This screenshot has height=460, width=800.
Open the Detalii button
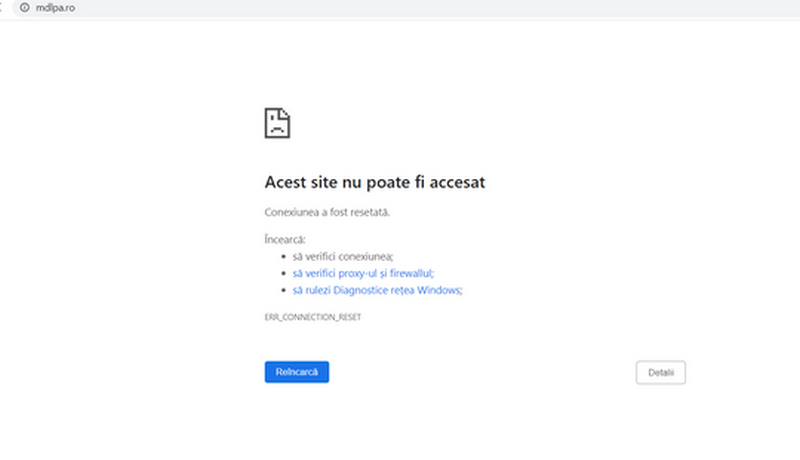[x=660, y=372]
